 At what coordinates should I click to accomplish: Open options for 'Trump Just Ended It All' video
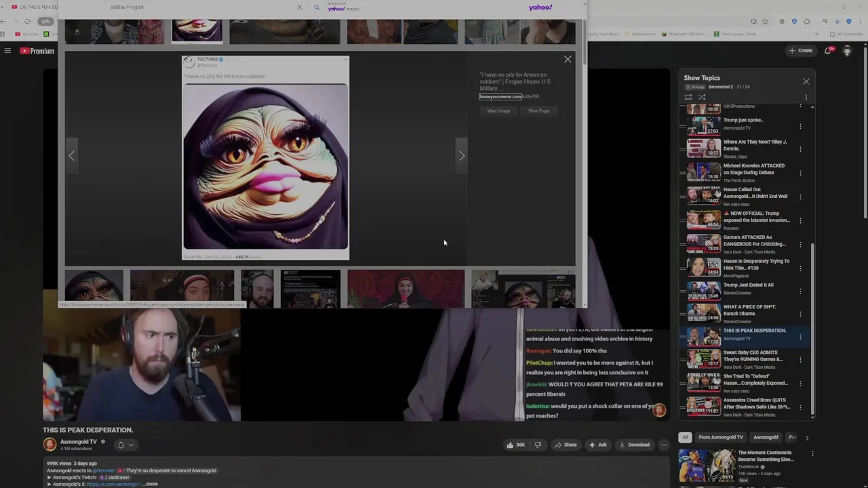(x=800, y=291)
